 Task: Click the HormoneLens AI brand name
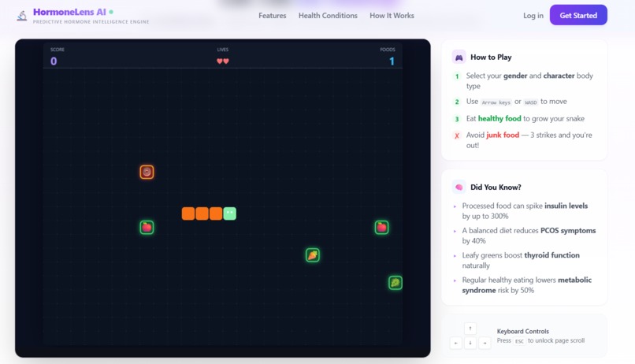coord(69,12)
